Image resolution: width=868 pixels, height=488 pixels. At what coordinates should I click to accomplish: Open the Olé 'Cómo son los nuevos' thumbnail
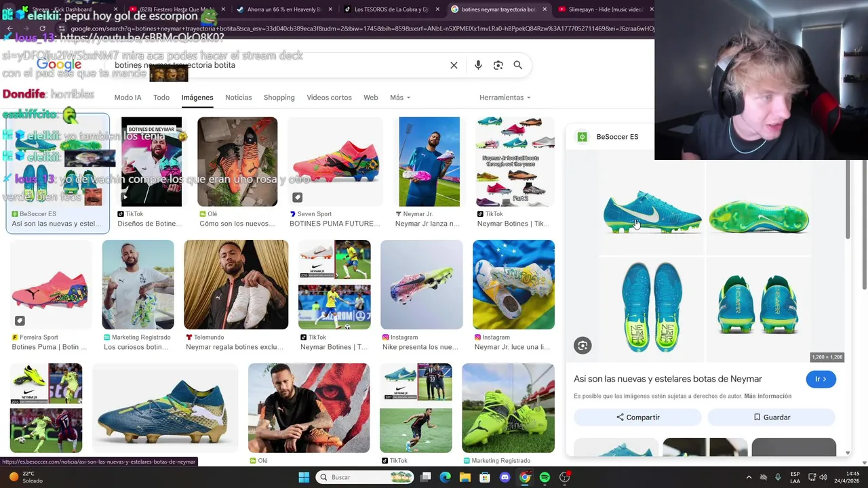click(237, 162)
